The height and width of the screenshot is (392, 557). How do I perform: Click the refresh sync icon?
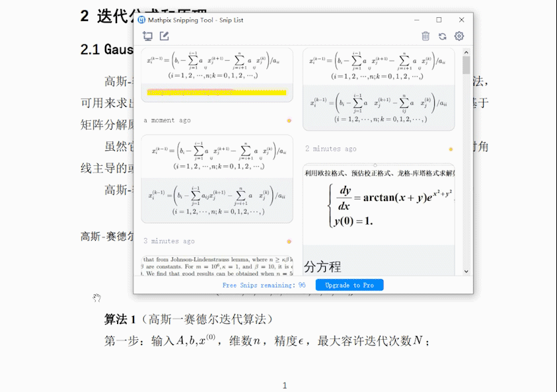coord(442,36)
